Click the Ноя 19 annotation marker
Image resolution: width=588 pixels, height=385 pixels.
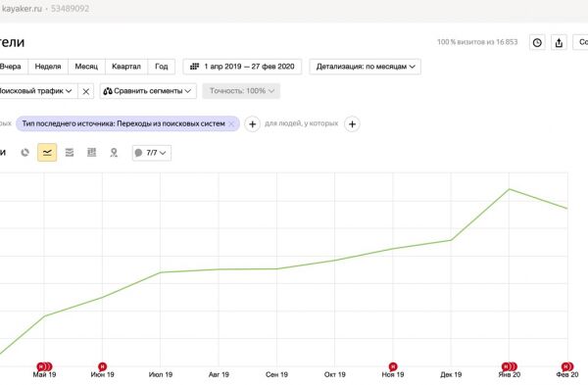click(393, 366)
